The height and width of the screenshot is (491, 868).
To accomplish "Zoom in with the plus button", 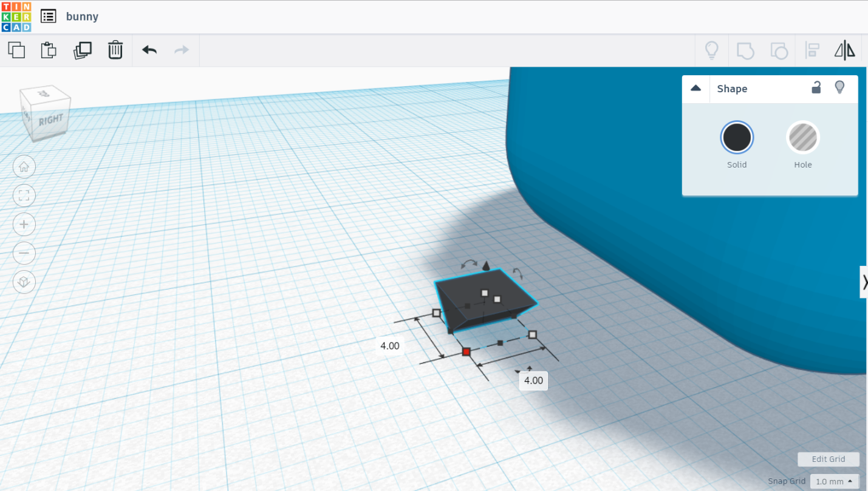I will [x=24, y=225].
